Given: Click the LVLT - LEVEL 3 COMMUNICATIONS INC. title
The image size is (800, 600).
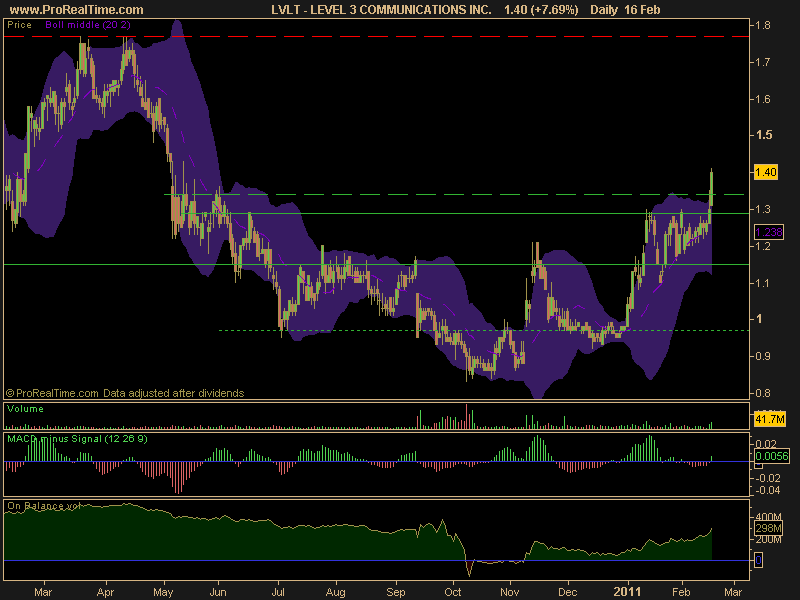Looking at the screenshot, I should pos(381,10).
